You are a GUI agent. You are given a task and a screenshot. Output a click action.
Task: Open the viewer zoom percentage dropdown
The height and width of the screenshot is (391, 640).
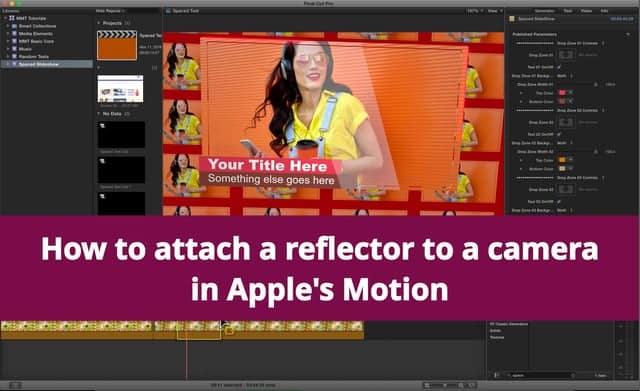click(475, 11)
